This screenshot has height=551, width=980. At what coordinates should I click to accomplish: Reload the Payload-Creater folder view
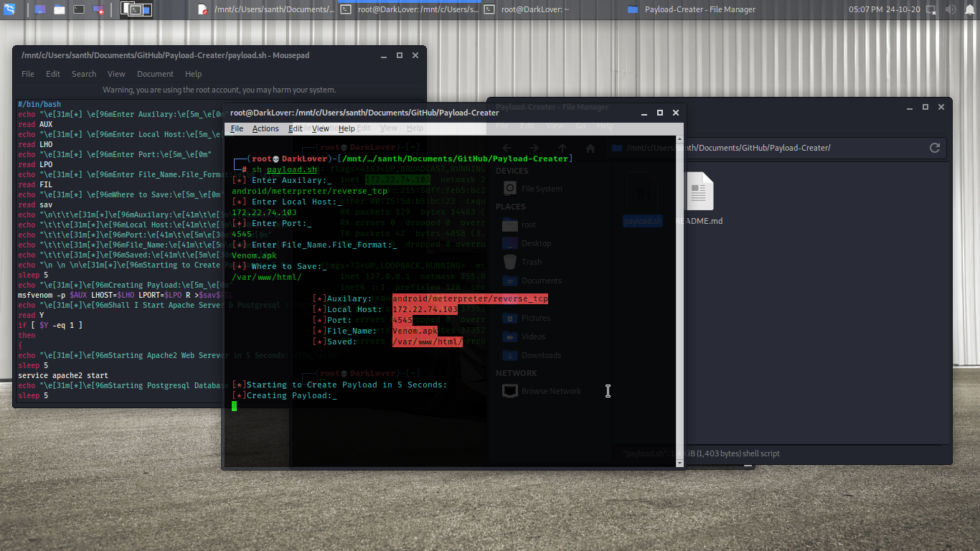[934, 148]
